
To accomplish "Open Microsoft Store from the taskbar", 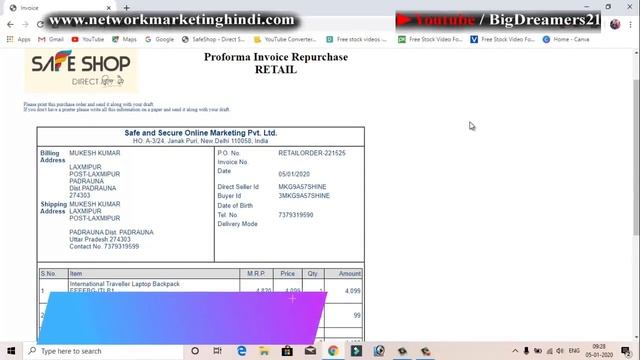I will (x=287, y=351).
